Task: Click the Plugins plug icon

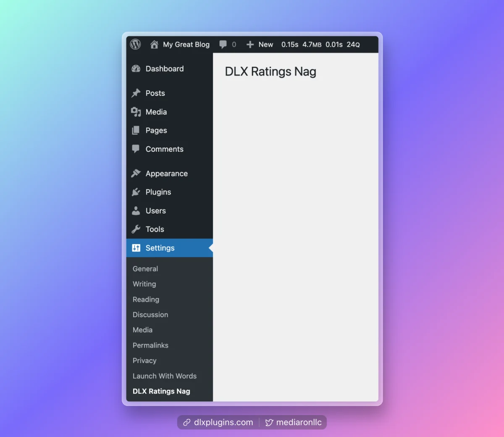Action: [x=136, y=192]
